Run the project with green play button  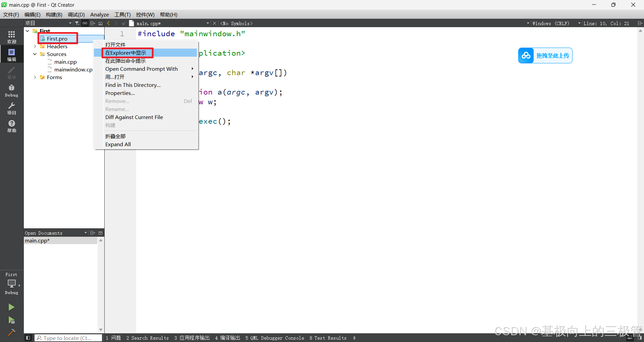[11, 307]
